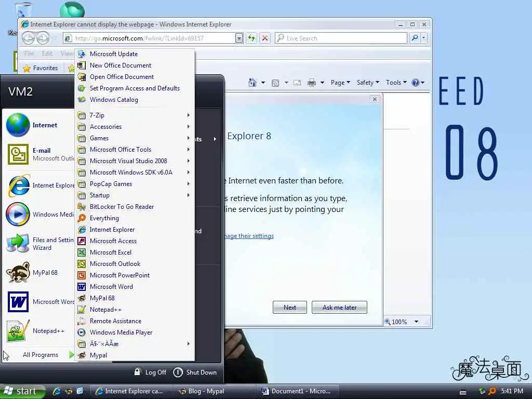Launch Microsoft Word from programs list
Viewport: 532px width, 399px height.
click(x=135, y=287)
